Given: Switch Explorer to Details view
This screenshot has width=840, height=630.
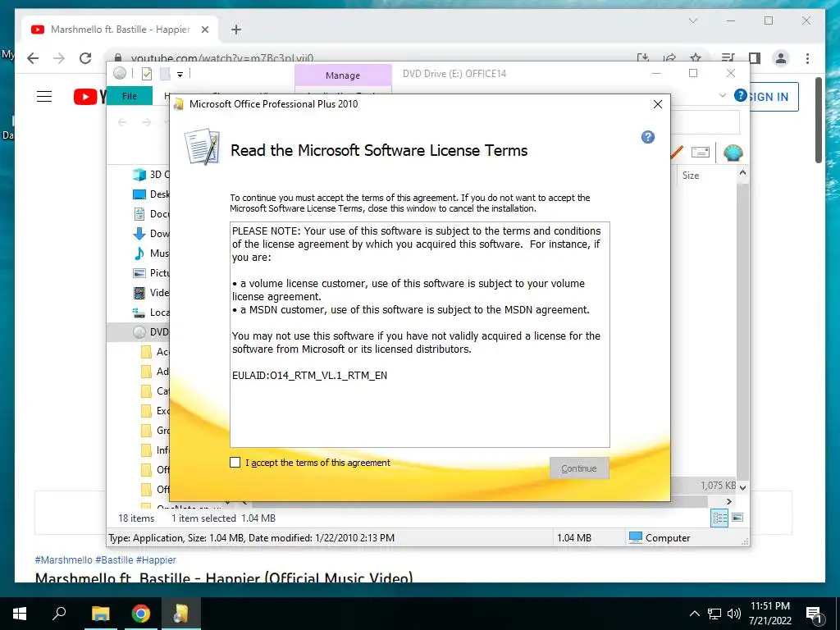Looking at the screenshot, I should click(719, 518).
